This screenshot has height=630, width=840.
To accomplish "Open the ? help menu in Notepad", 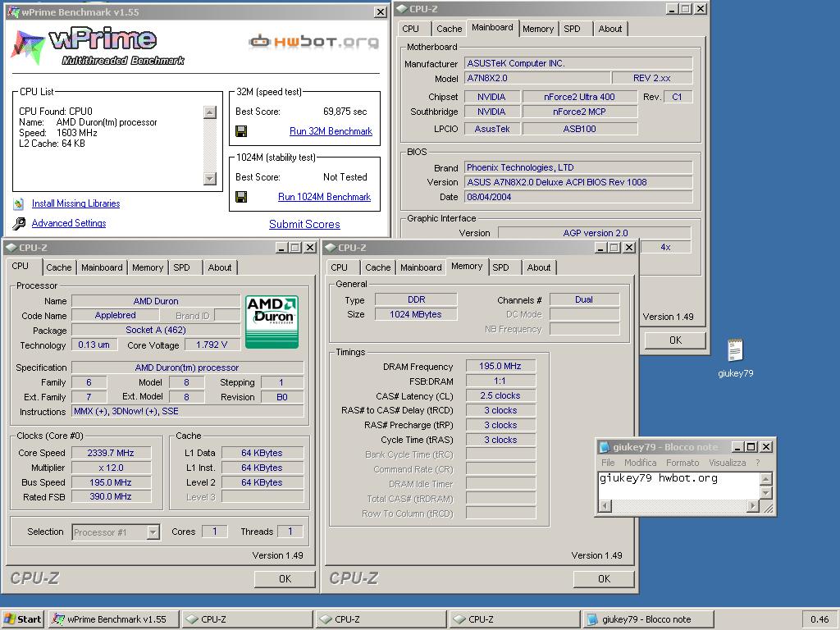I will [757, 463].
